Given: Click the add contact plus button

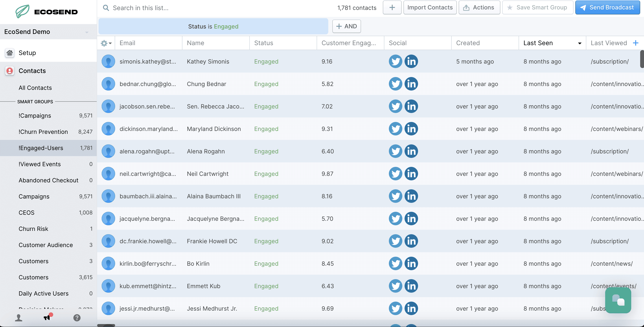Looking at the screenshot, I should (x=392, y=7).
